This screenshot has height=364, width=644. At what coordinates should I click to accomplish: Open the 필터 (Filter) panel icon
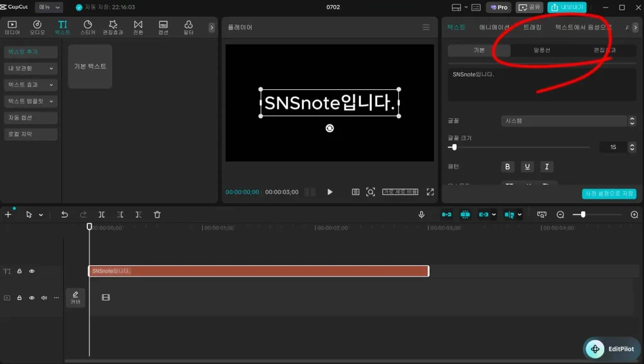[x=189, y=27]
